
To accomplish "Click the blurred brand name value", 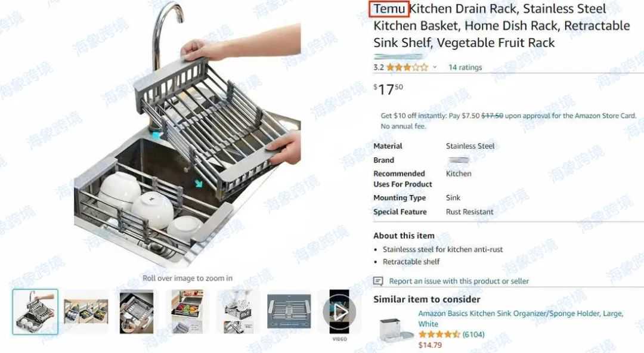I will 459,160.
